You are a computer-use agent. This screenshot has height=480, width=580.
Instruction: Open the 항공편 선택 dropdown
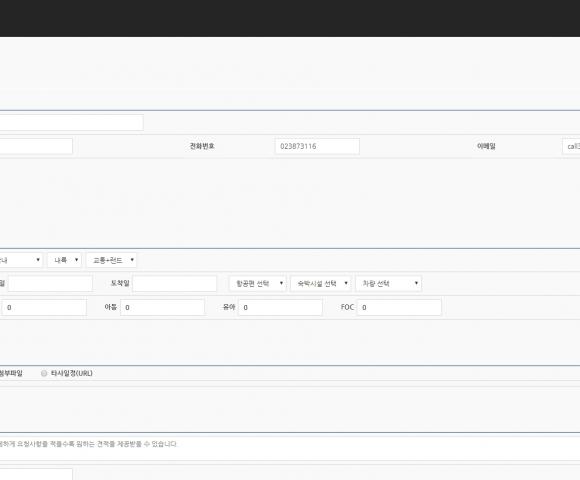click(x=257, y=284)
